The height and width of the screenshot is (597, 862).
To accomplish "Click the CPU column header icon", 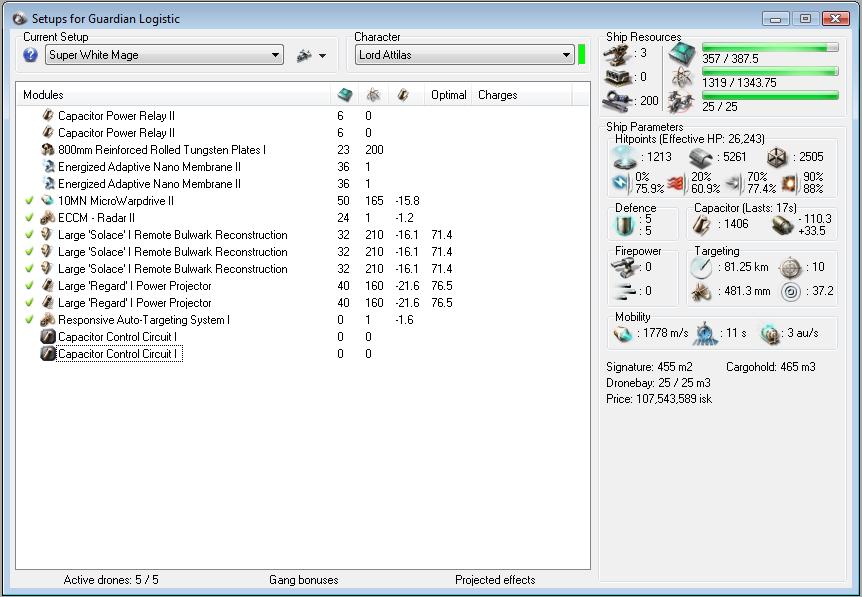I will 345,95.
